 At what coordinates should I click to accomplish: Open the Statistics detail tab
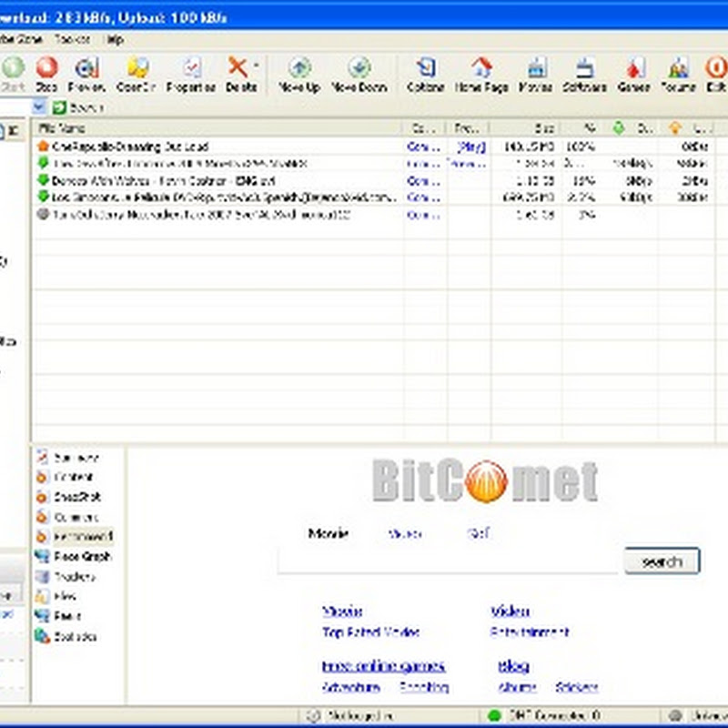[x=76, y=636]
